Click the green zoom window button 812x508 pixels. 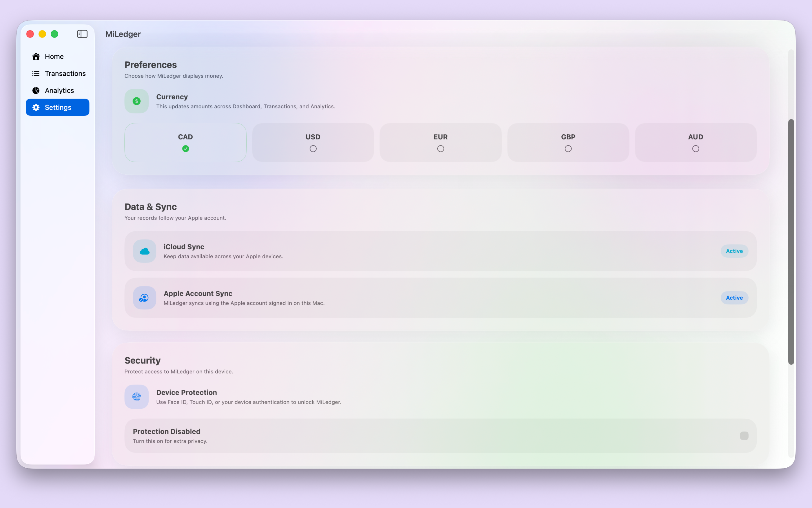pos(54,34)
